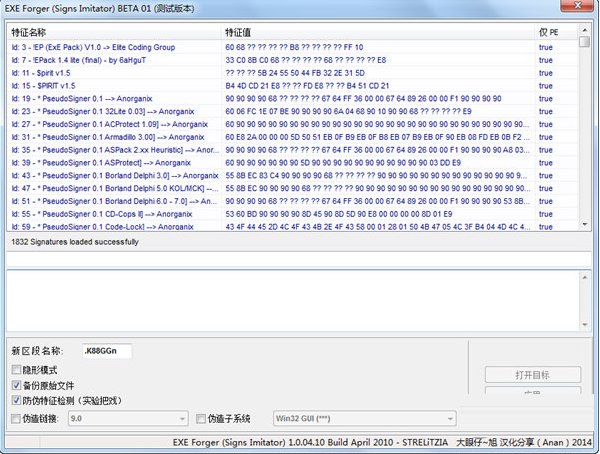Click signature value 60 E8 2A 00 00 00 5D
Screen dimensions: 600x454
(x=378, y=137)
